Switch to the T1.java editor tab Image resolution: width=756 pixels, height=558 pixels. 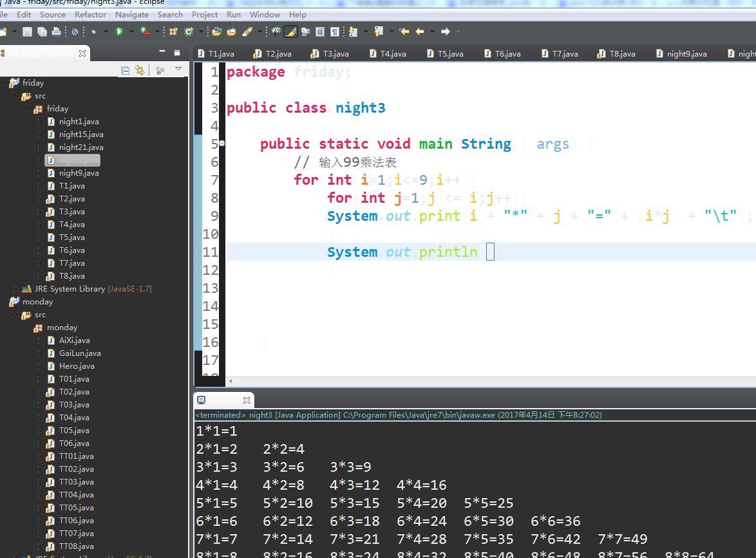pyautogui.click(x=216, y=53)
